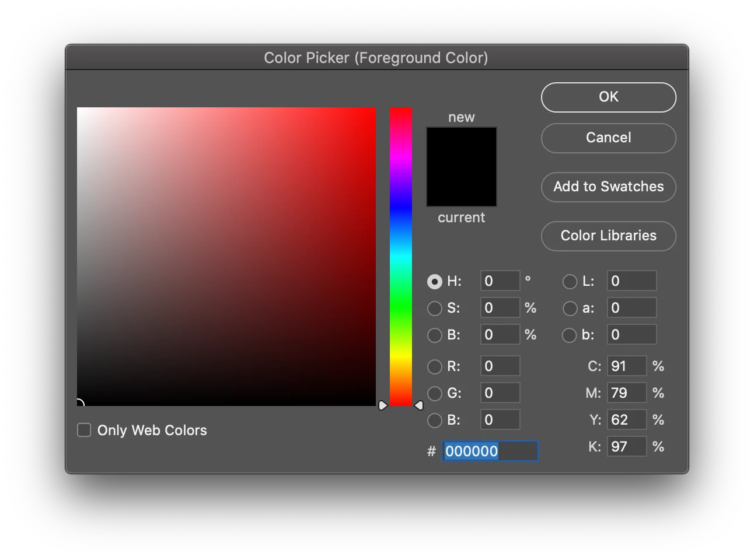This screenshot has height=560, width=754.
Task: Click the left hue slider arrow handle
Action: pyautogui.click(x=383, y=405)
